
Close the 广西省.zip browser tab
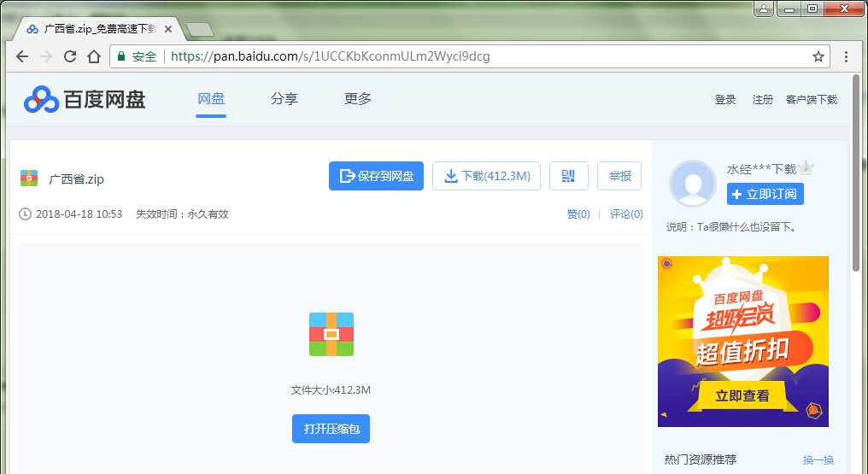point(168,29)
